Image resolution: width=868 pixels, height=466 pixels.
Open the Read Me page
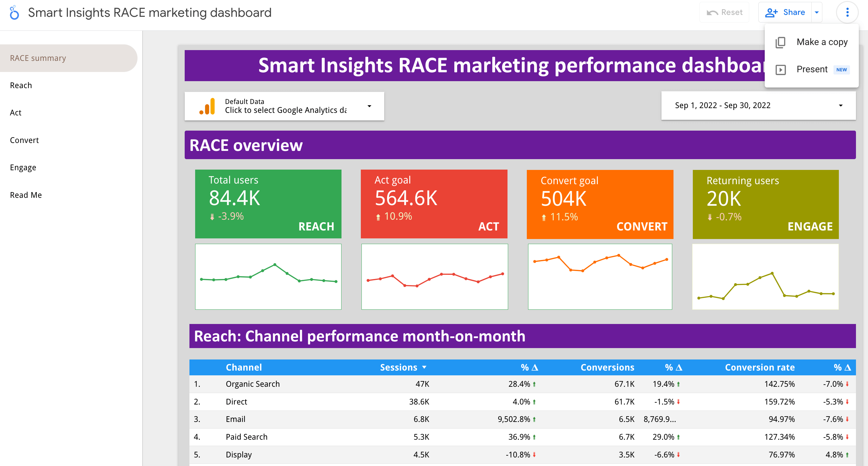pos(26,195)
